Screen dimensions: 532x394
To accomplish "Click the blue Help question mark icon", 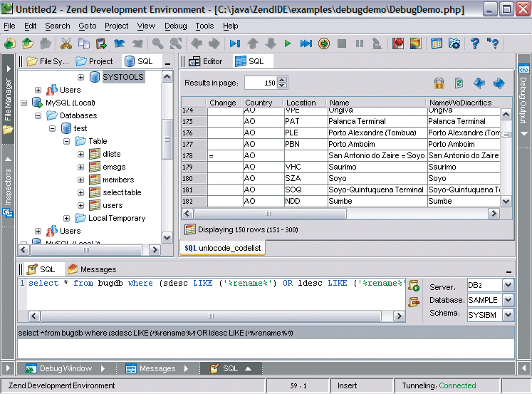I will [475, 43].
